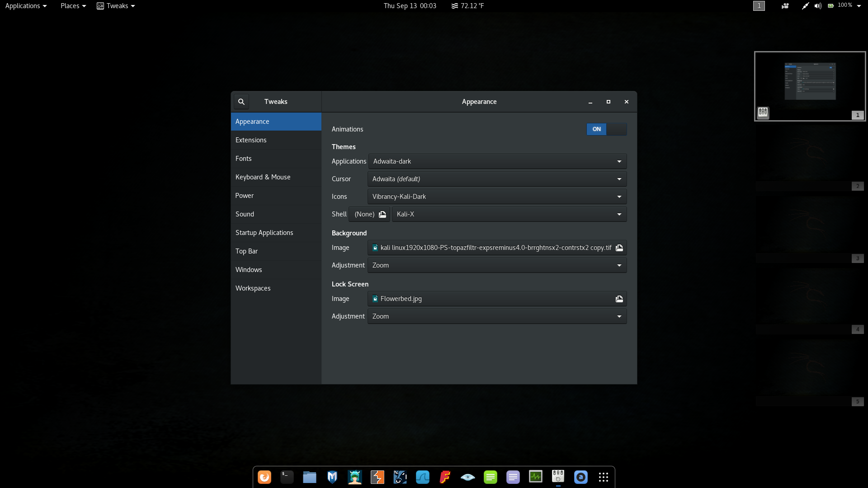The width and height of the screenshot is (868, 488).
Task: Open the Applications menu in top bar
Action: pyautogui.click(x=26, y=6)
